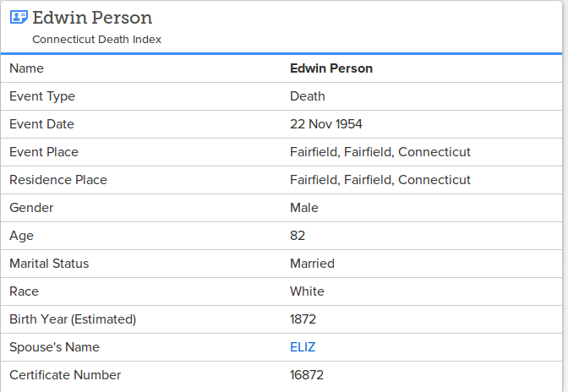The width and height of the screenshot is (568, 392).
Task: Click the Race value White
Action: coord(307,291)
